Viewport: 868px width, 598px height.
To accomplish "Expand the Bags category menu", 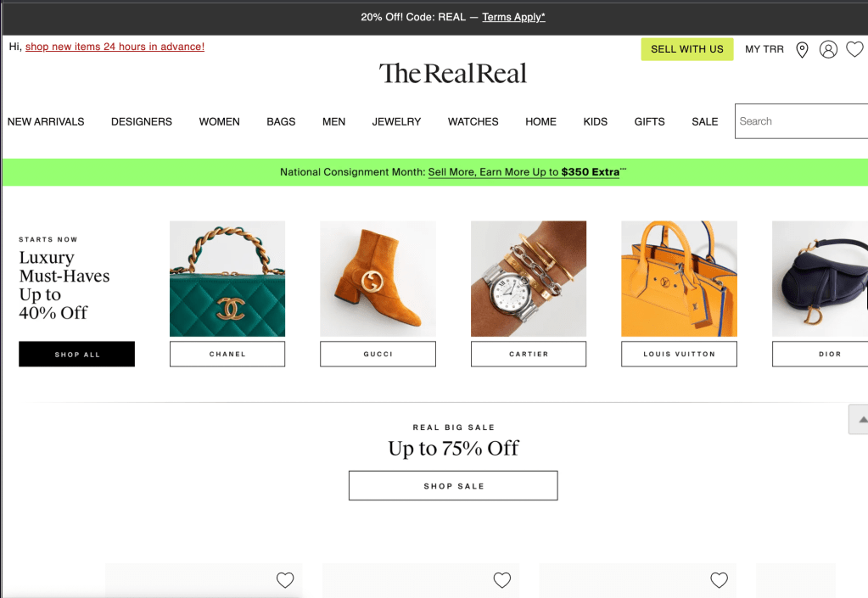I will 281,121.
